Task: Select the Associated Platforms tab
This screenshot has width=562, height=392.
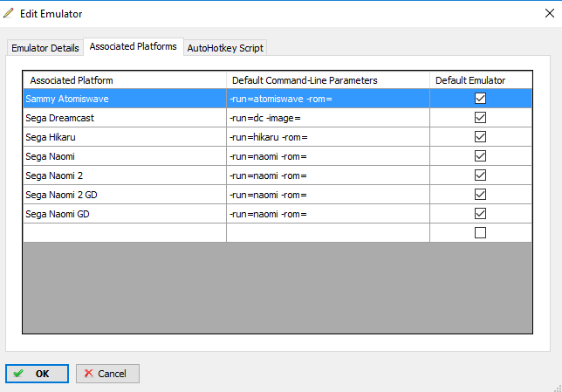Action: 134,46
